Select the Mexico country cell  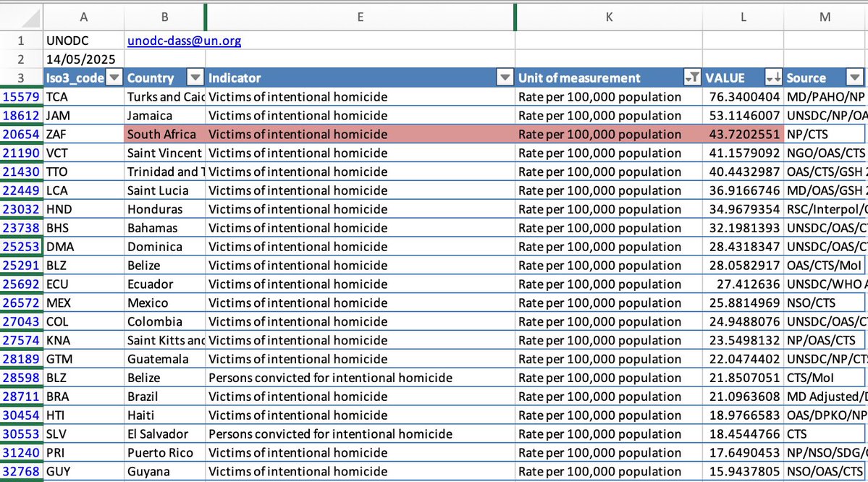[x=164, y=303]
